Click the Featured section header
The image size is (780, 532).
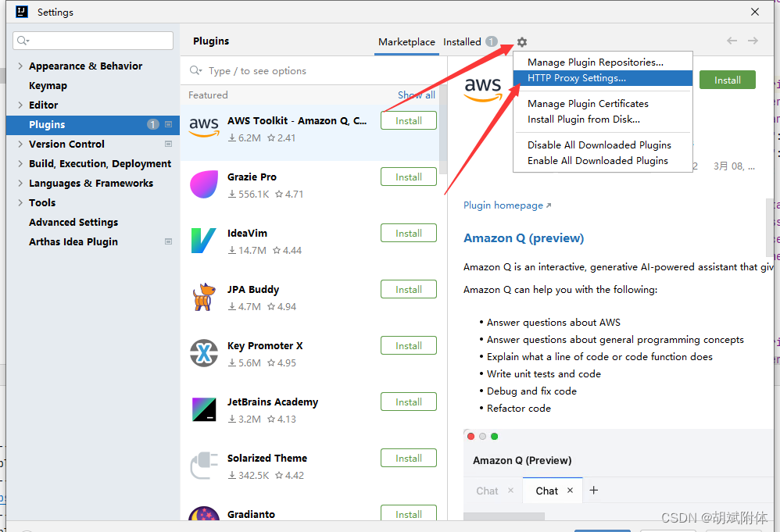pos(208,95)
